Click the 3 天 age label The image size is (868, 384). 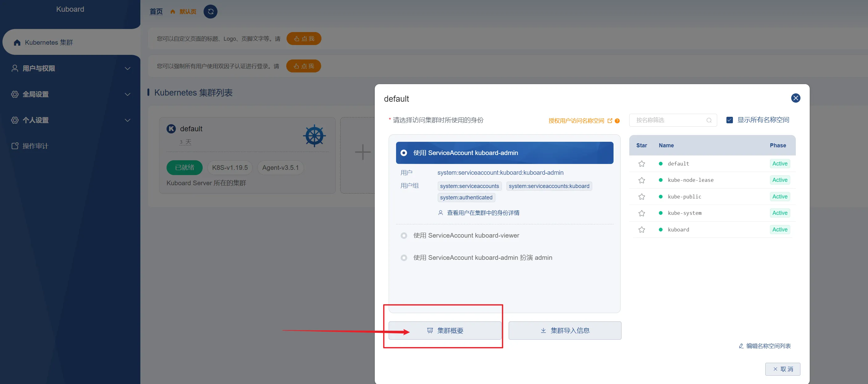click(x=185, y=142)
